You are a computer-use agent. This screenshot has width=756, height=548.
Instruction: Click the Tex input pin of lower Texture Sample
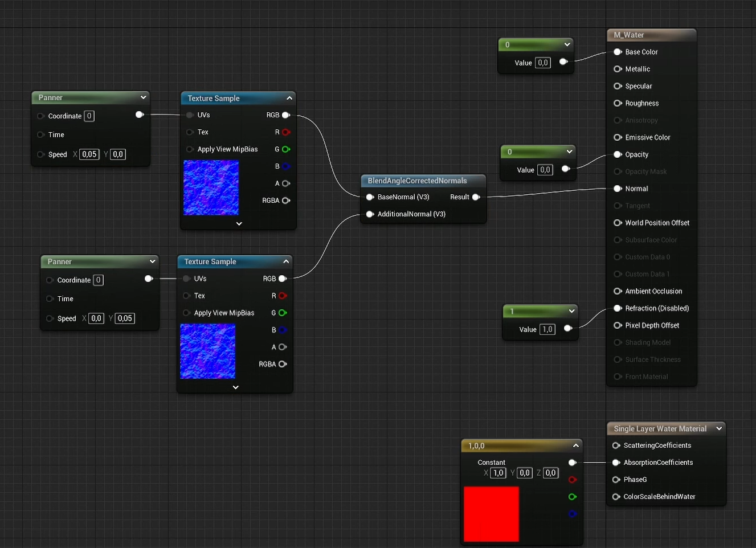187,296
